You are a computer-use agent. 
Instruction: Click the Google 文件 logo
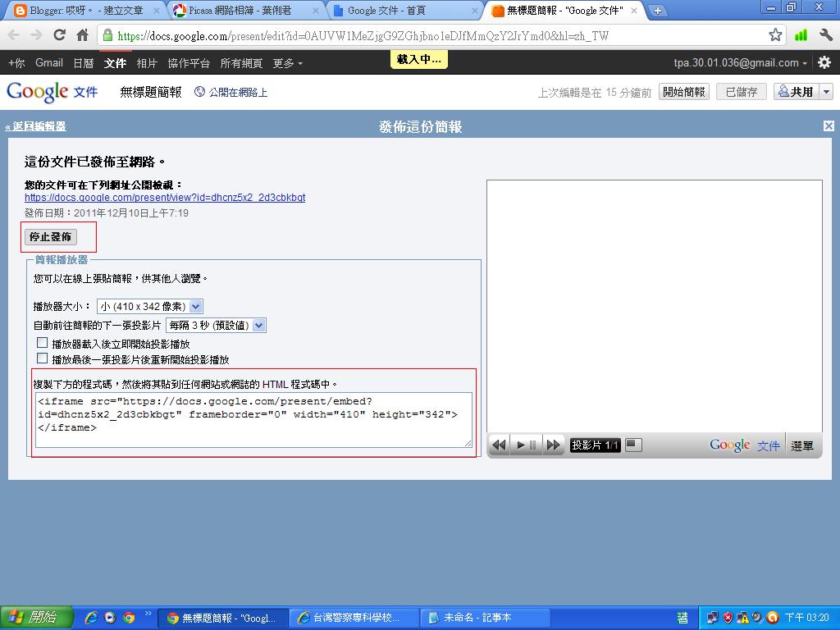coord(52,92)
